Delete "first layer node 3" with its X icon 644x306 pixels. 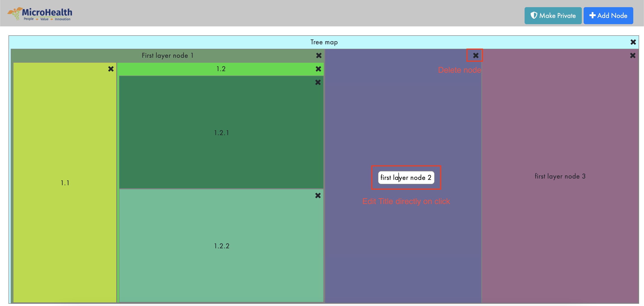[x=633, y=55]
